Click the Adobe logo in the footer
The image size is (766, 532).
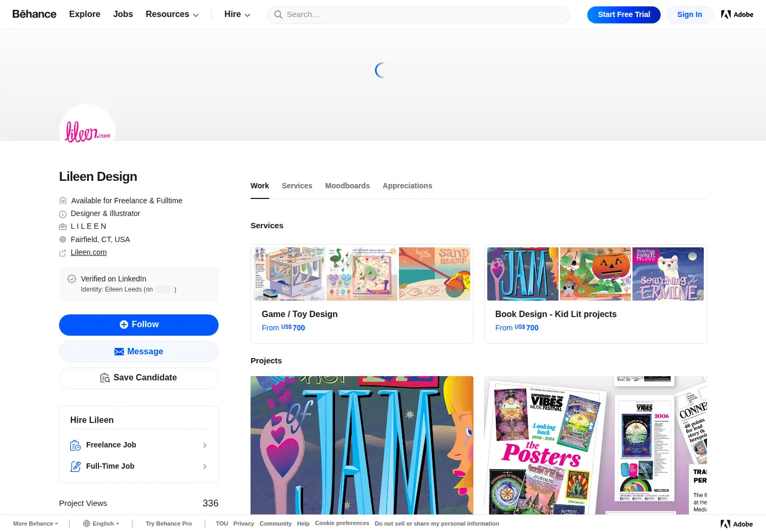[737, 524]
